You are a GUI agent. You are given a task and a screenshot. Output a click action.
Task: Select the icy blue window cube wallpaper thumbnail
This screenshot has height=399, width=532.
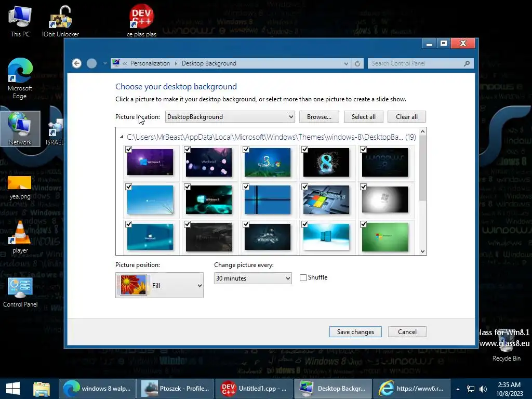pyautogui.click(x=326, y=237)
